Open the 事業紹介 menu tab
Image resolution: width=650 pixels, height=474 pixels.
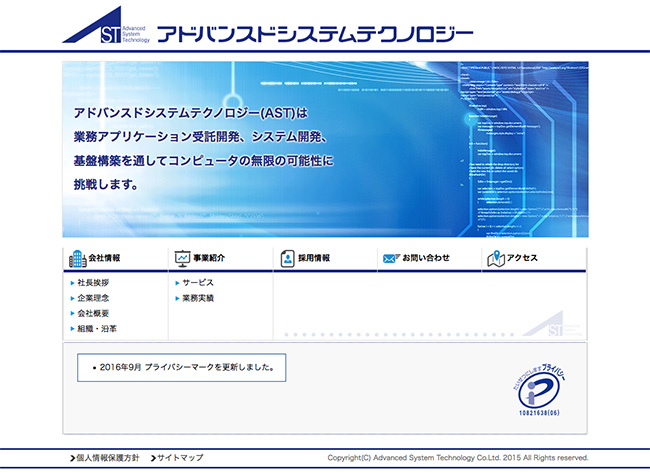pyautogui.click(x=221, y=260)
